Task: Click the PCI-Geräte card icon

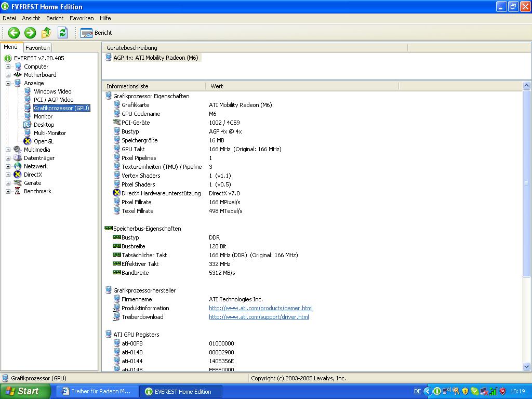Action: pyautogui.click(x=117, y=123)
